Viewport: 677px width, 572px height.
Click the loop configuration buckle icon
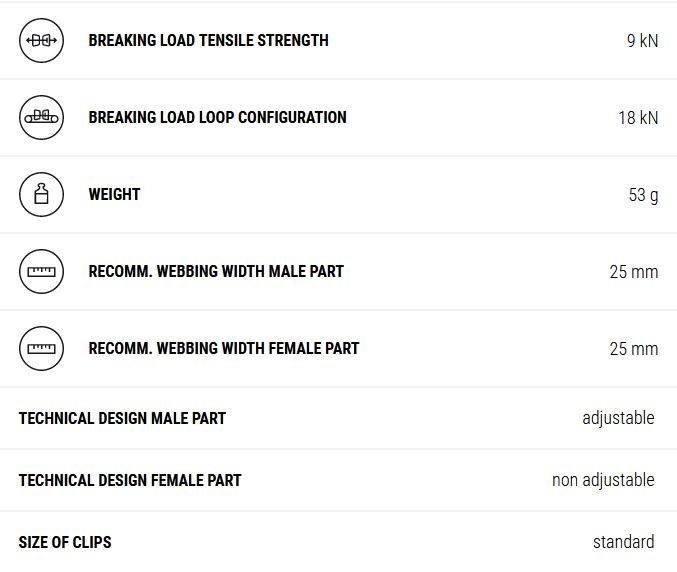pyautogui.click(x=41, y=118)
